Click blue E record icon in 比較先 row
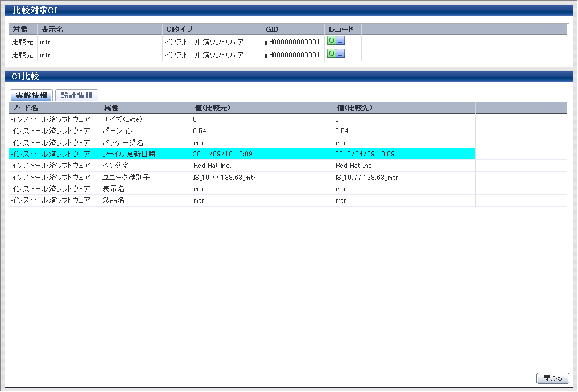Image resolution: width=578 pixels, height=392 pixels. [340, 53]
